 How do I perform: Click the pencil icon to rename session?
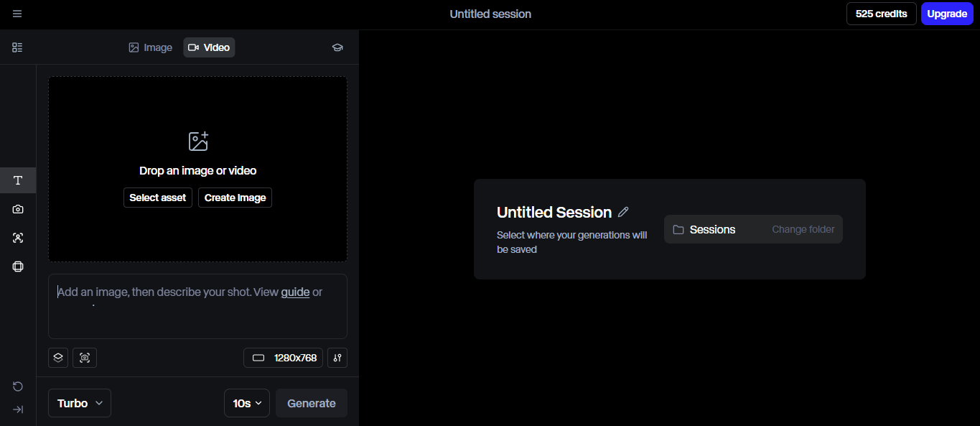coord(623,212)
